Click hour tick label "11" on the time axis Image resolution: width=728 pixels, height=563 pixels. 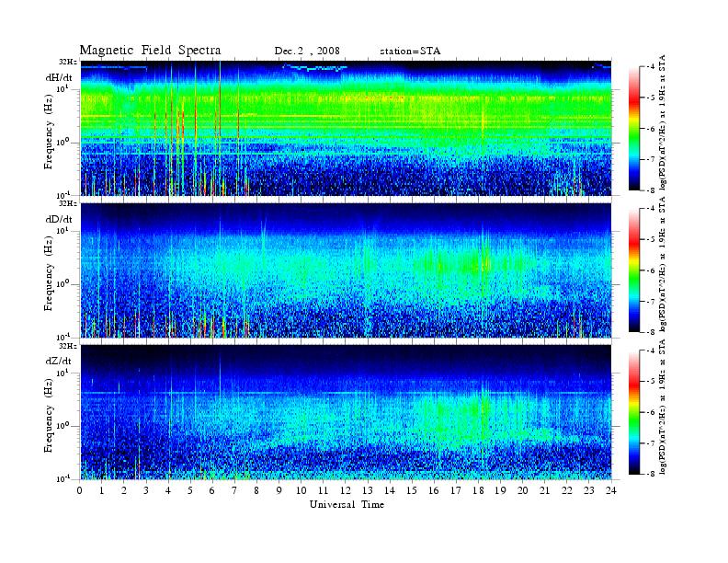(324, 490)
